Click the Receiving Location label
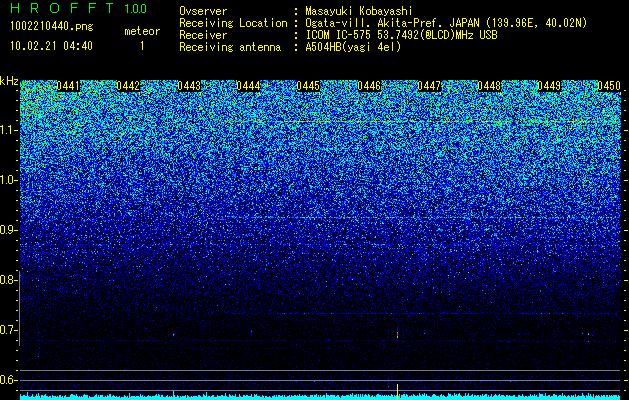 (x=233, y=23)
